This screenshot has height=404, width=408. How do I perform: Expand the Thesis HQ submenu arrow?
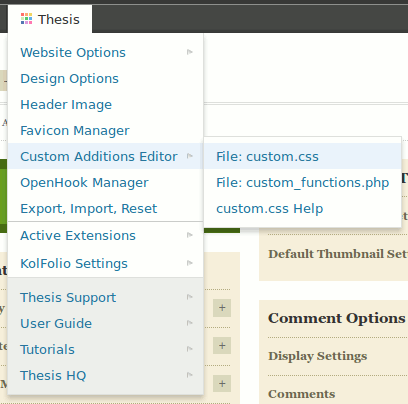[x=190, y=375]
